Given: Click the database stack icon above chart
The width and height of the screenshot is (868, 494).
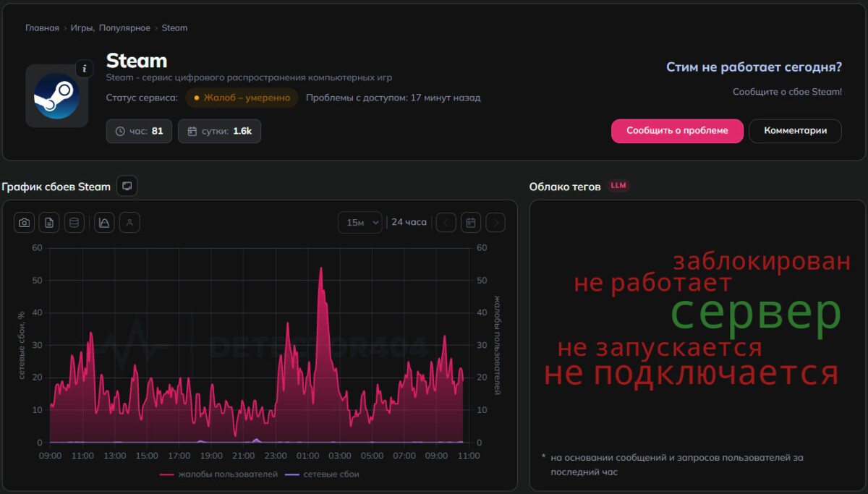Looking at the screenshot, I should coord(73,223).
